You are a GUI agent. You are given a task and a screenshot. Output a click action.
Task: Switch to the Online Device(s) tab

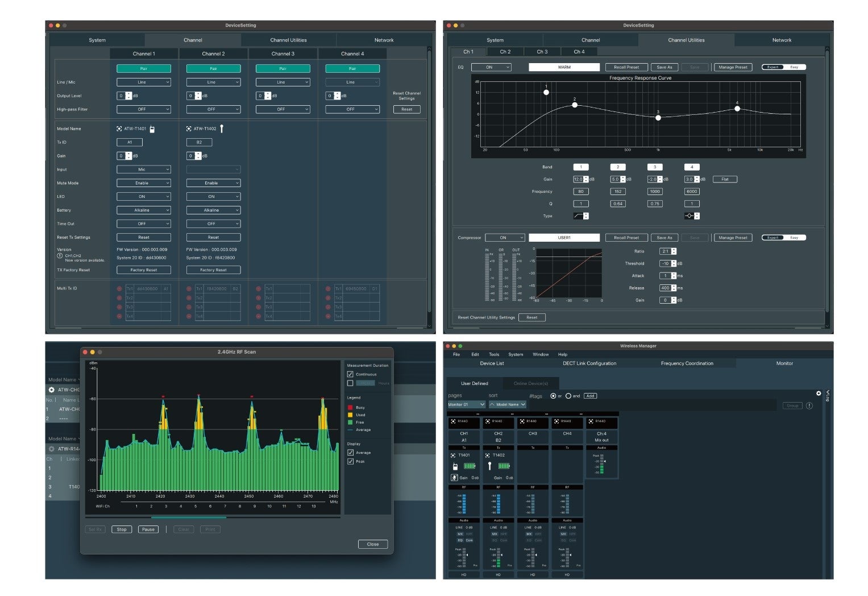pyautogui.click(x=531, y=383)
